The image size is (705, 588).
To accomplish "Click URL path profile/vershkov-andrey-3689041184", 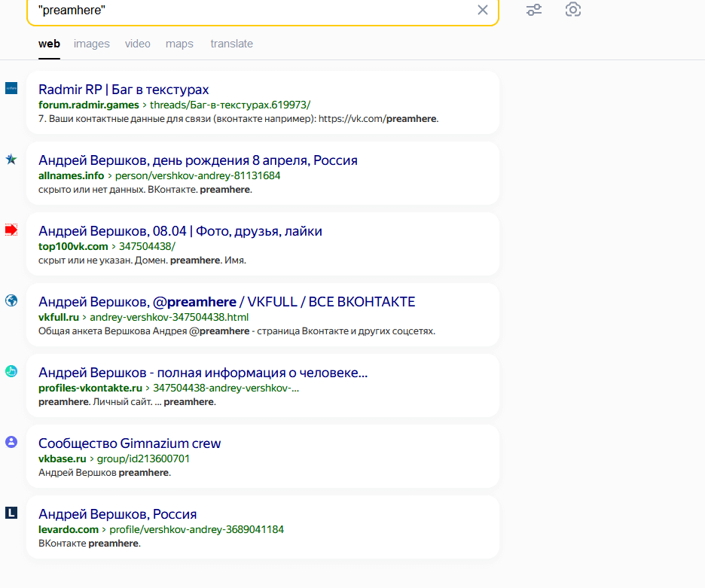I will click(x=197, y=529).
